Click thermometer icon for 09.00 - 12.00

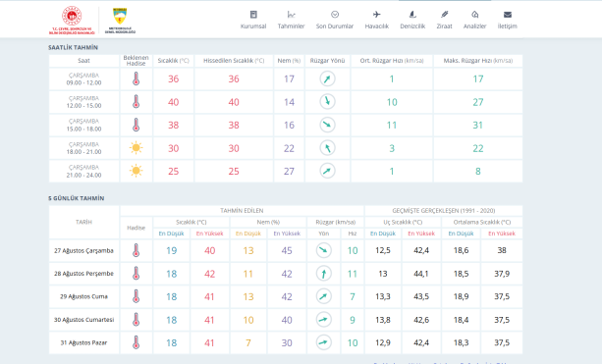click(136, 78)
